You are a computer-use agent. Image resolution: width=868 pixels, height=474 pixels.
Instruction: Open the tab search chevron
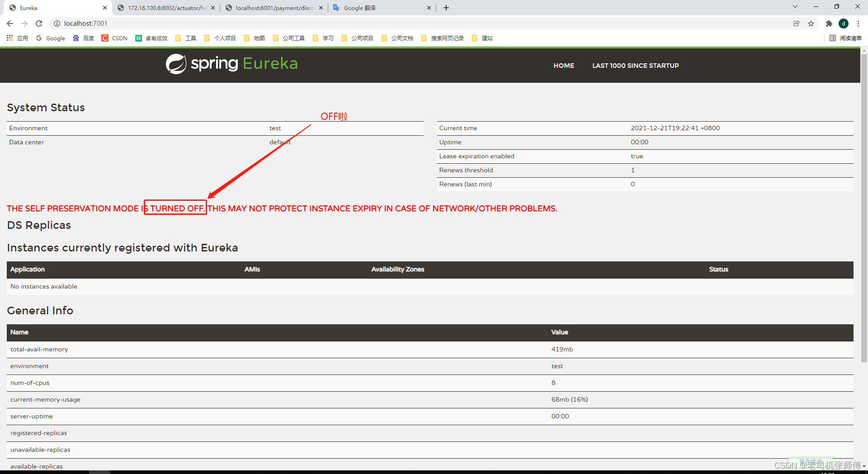(x=795, y=7)
